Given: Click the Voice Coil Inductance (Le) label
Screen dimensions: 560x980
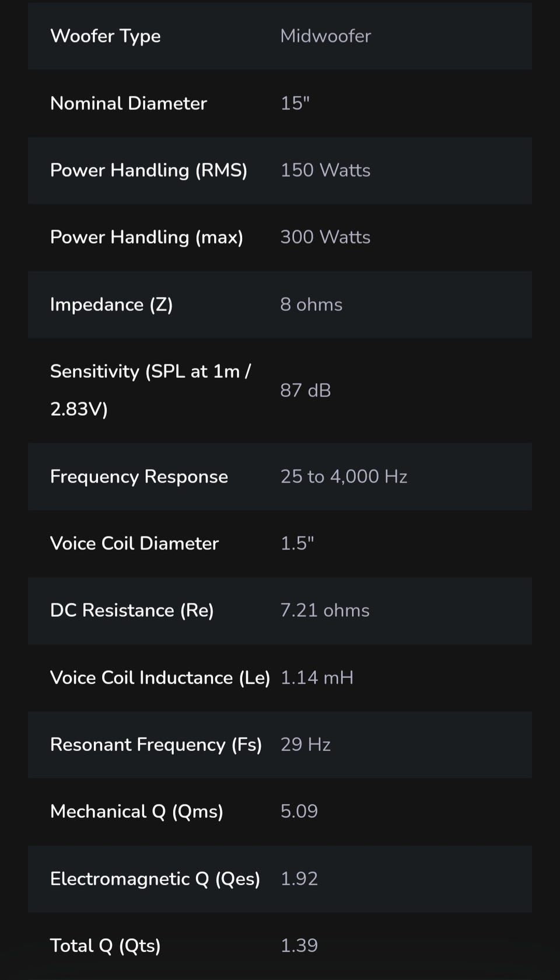Looking at the screenshot, I should (160, 677).
